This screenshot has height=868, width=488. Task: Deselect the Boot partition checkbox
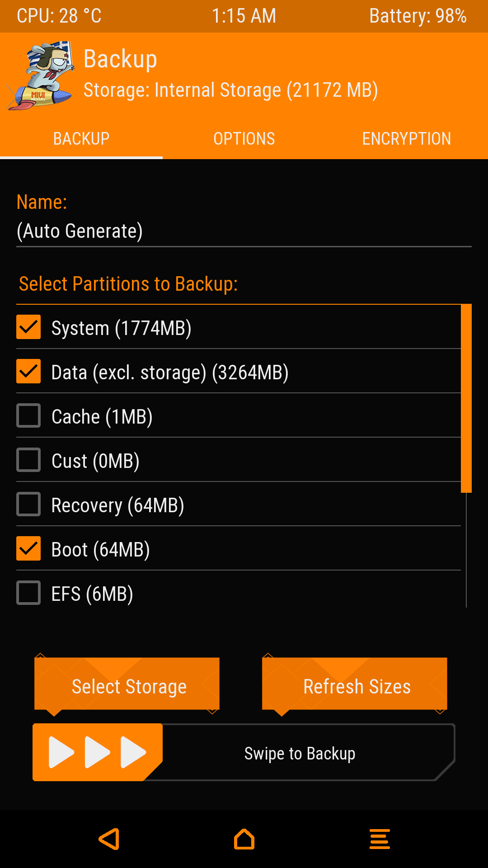pyautogui.click(x=28, y=548)
